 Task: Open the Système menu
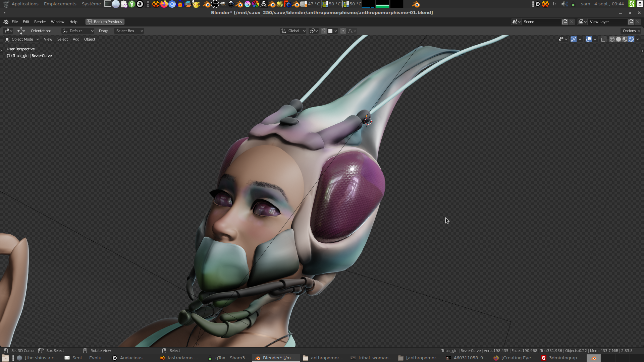tap(91, 4)
